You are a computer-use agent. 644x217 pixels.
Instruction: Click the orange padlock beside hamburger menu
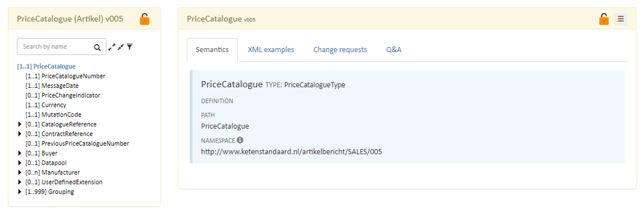point(604,19)
